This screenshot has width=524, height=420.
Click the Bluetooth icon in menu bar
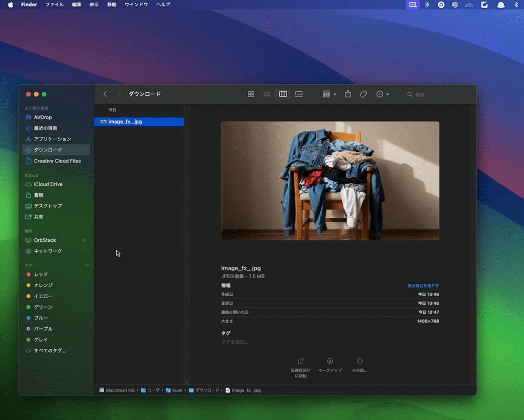tap(516, 5)
